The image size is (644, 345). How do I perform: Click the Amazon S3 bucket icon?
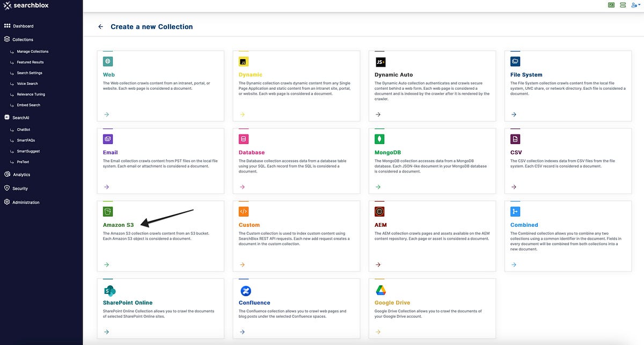(108, 212)
